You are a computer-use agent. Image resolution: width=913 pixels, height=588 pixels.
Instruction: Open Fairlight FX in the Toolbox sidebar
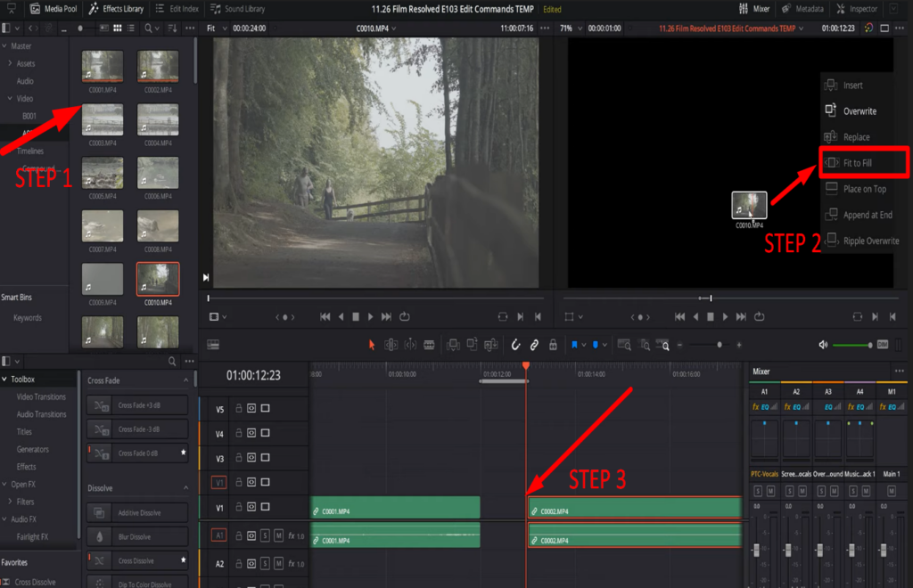[34, 536]
